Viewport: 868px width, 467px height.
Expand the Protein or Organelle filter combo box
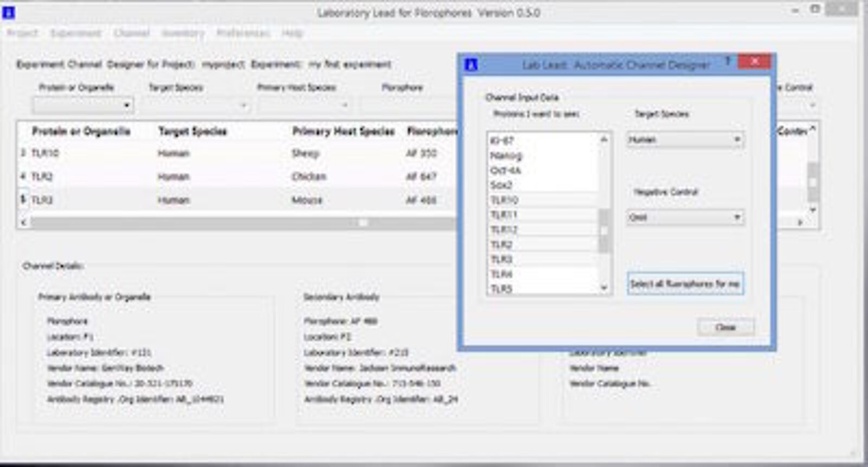[83, 105]
